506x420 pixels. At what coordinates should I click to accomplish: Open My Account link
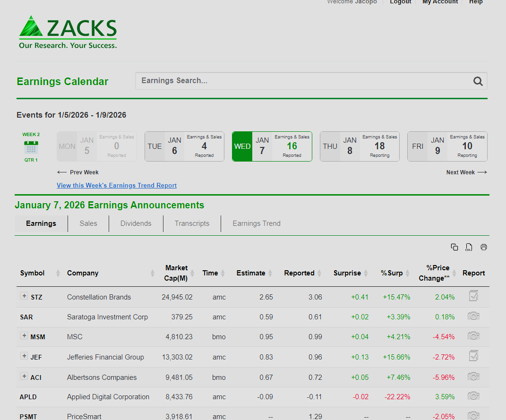pos(440,2)
